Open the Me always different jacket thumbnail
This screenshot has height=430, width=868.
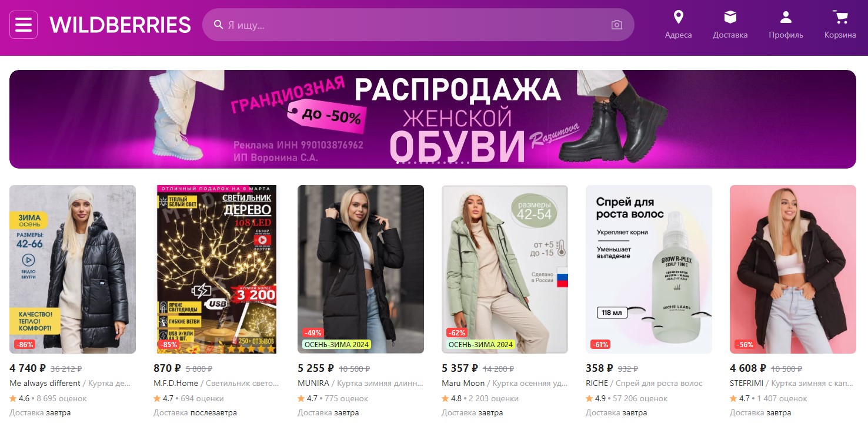(x=72, y=269)
